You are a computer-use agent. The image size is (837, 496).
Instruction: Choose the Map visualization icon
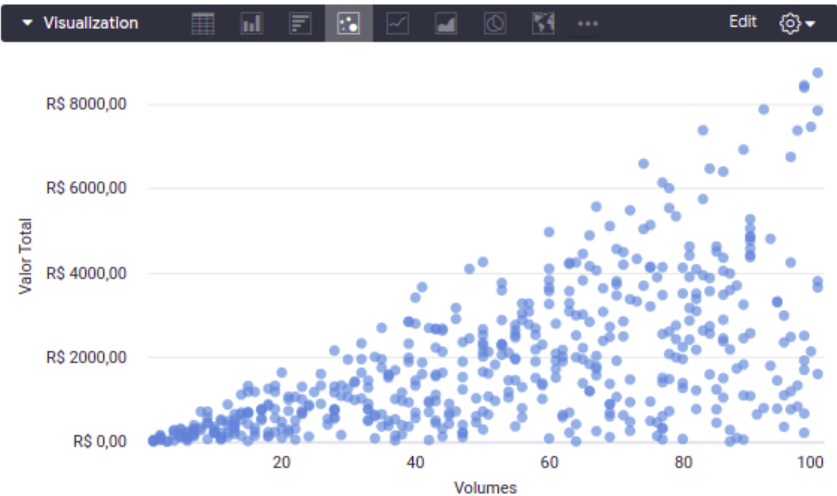(x=543, y=23)
